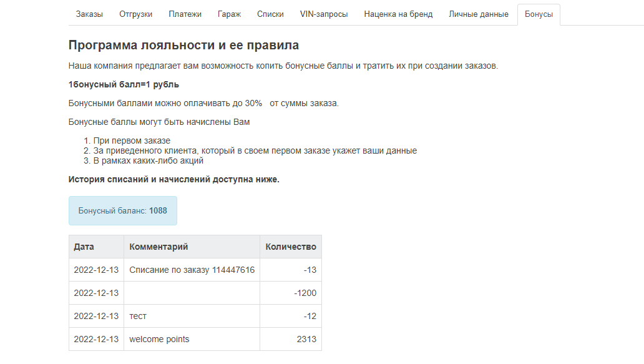Switch to Наценка на бренд tab

pyautogui.click(x=398, y=14)
